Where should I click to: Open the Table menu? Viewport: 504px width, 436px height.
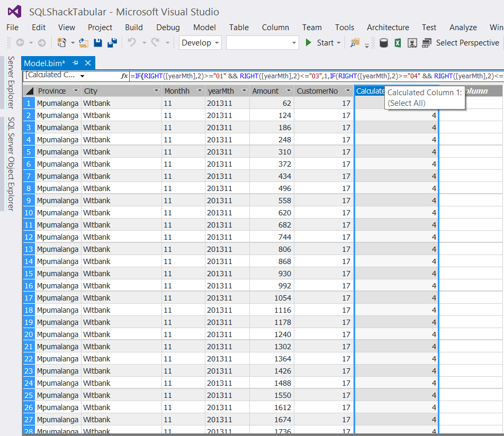pos(239,28)
